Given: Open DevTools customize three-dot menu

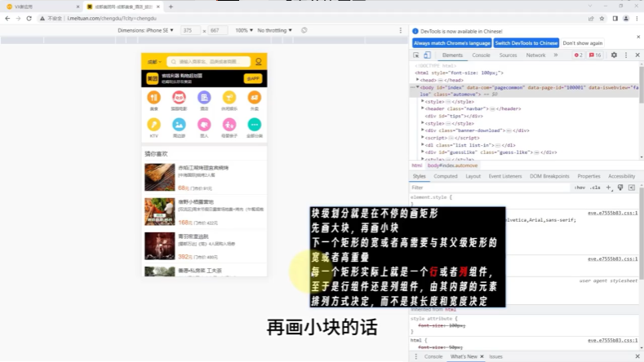Looking at the screenshot, I should click(626, 55).
